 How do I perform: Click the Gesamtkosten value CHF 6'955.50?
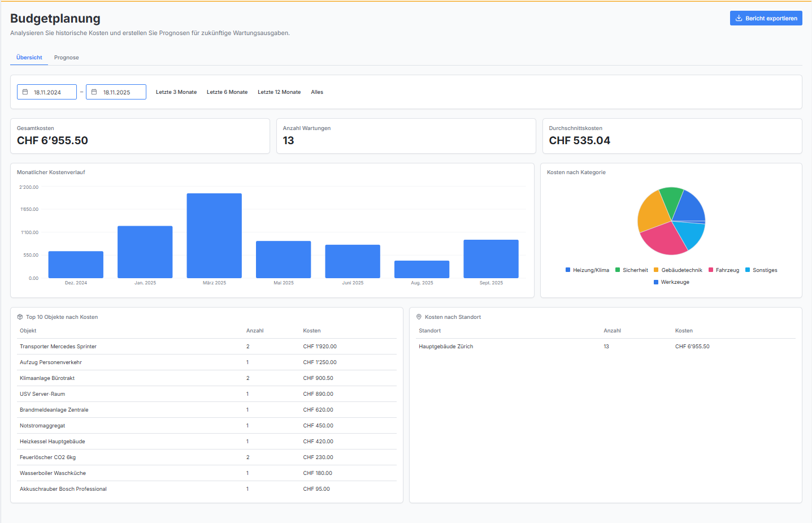click(53, 140)
